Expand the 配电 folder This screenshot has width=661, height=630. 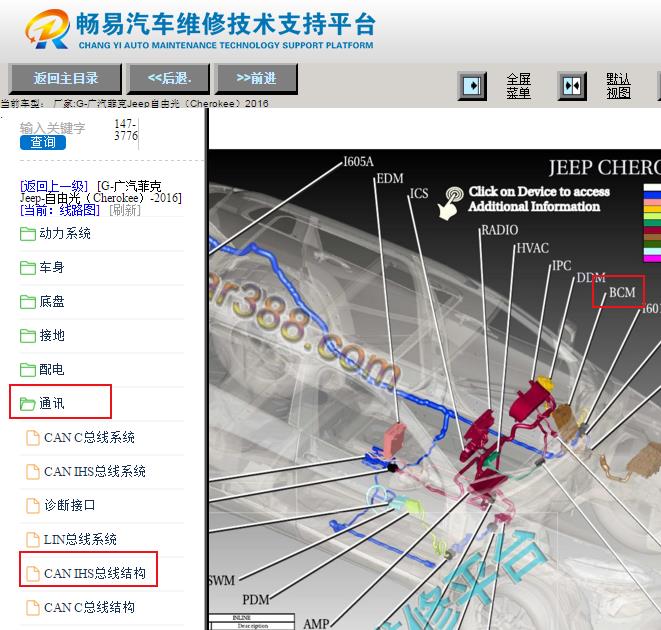pyautogui.click(x=51, y=369)
